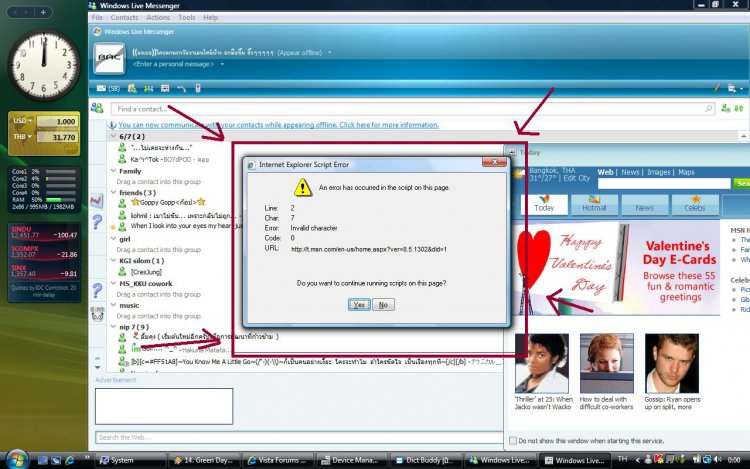Screen dimensions: 750x469
Task: Open the sharing folders toolbar icon
Action: [149, 88]
